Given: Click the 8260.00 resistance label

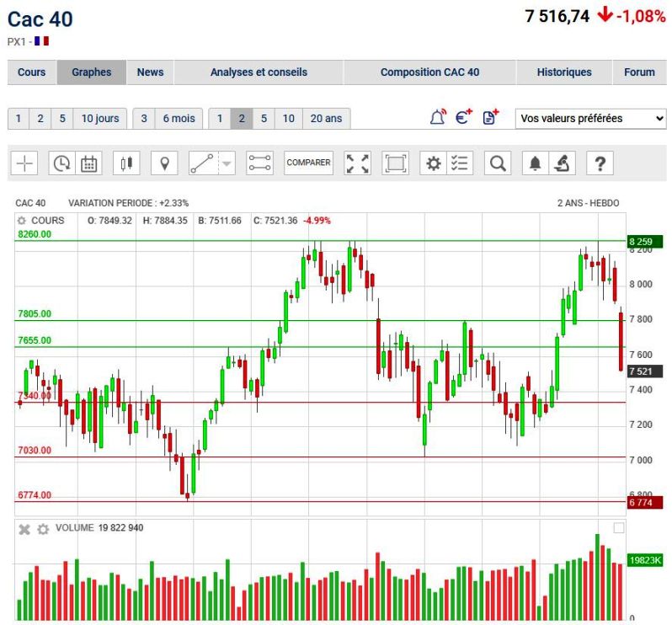Looking at the screenshot, I should click(35, 234).
